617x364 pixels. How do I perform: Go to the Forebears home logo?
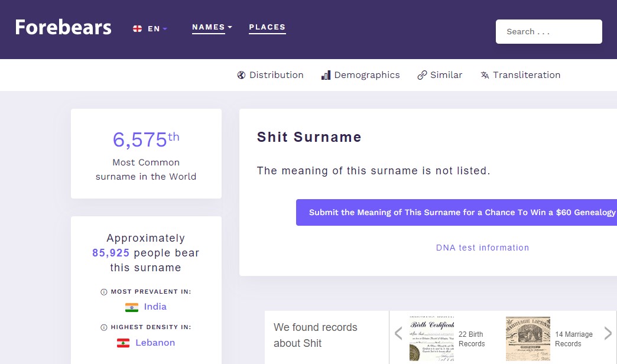click(x=63, y=28)
